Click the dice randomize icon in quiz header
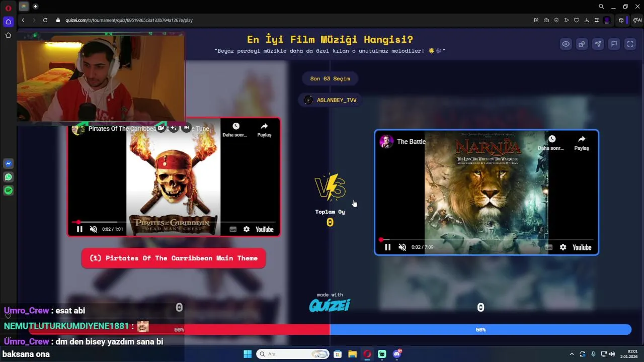This screenshot has width=644, height=362. pyautogui.click(x=582, y=44)
